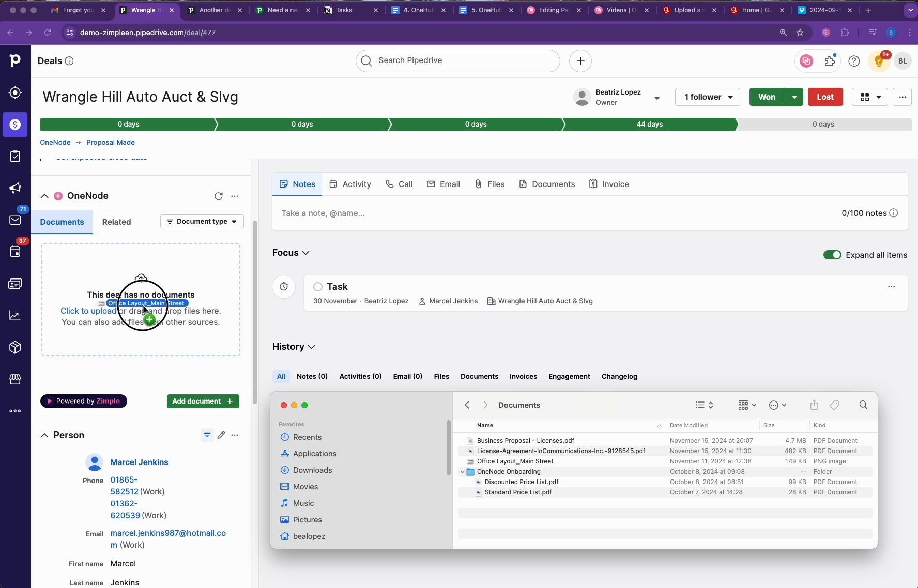Click the last pipeline stage segment
The height and width of the screenshot is (588, 918).
pyautogui.click(x=824, y=125)
